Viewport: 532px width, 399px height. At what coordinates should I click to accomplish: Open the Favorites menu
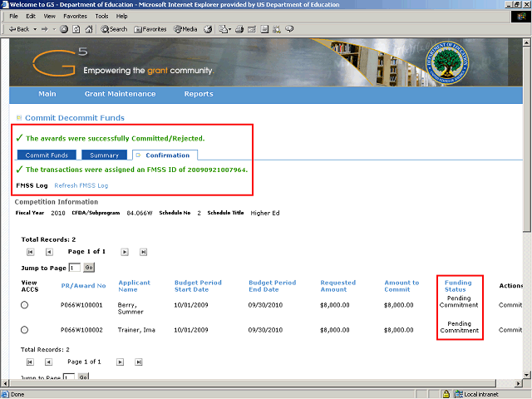point(76,16)
